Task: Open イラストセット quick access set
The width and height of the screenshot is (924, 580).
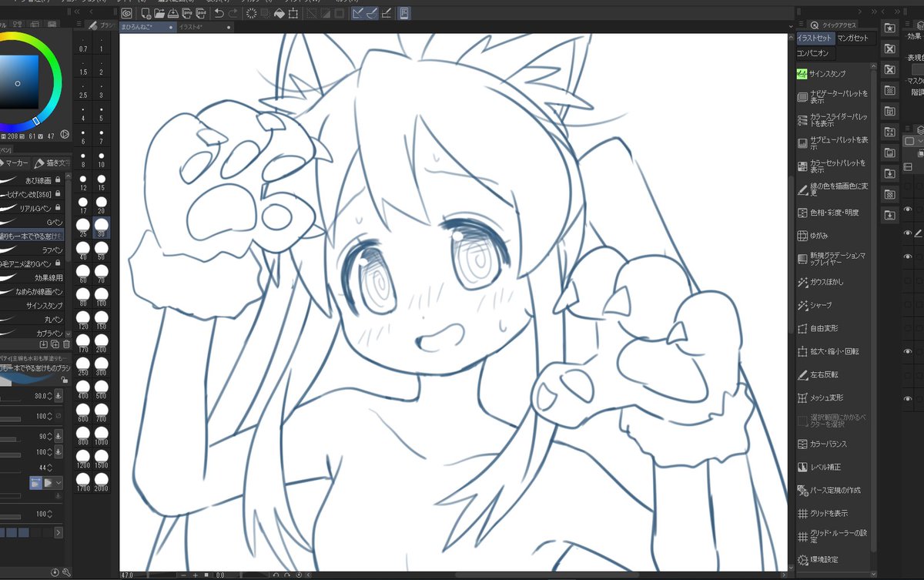Action: point(815,39)
